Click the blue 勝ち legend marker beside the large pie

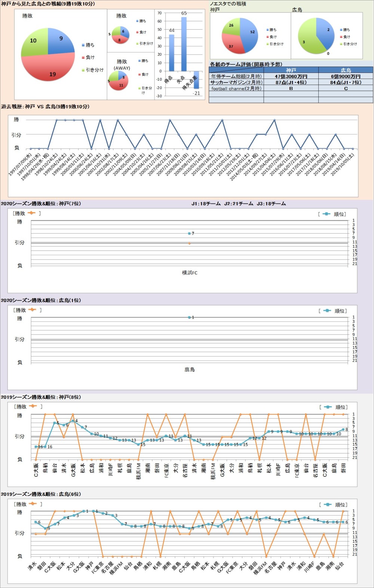pyautogui.click(x=83, y=45)
